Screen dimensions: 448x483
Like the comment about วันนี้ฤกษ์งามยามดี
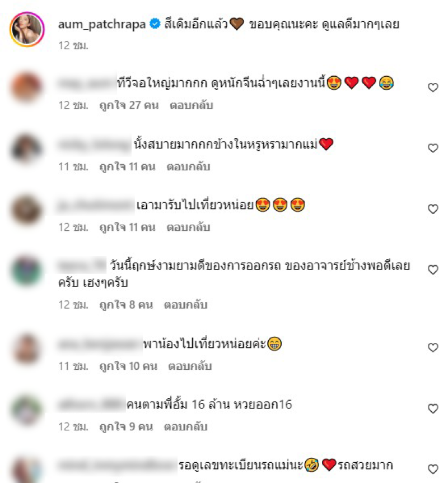point(433,270)
